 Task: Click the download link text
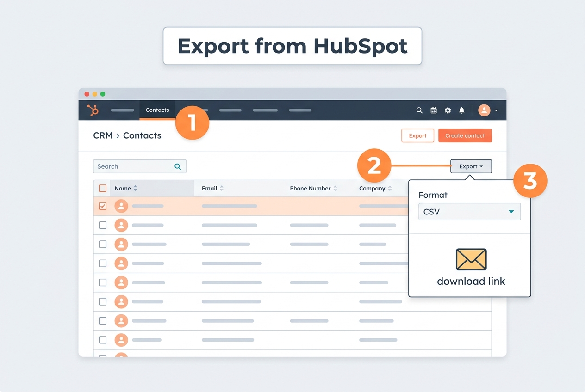point(471,281)
